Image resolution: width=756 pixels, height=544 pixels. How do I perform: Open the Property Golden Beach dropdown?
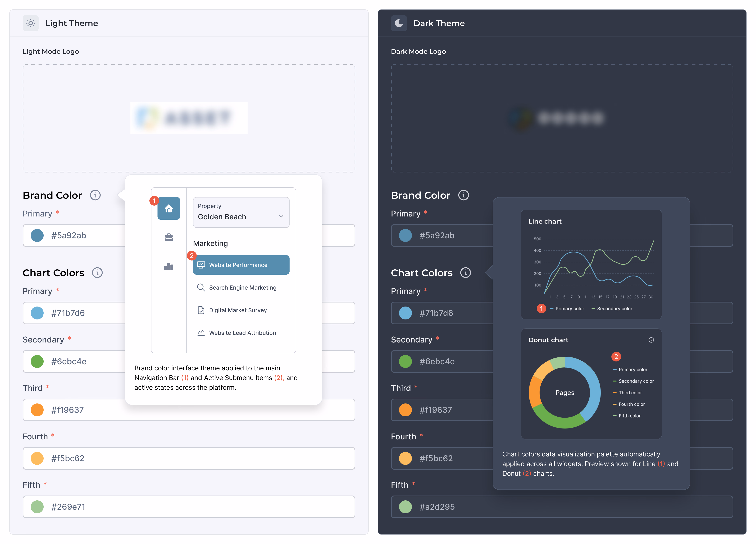tap(241, 212)
